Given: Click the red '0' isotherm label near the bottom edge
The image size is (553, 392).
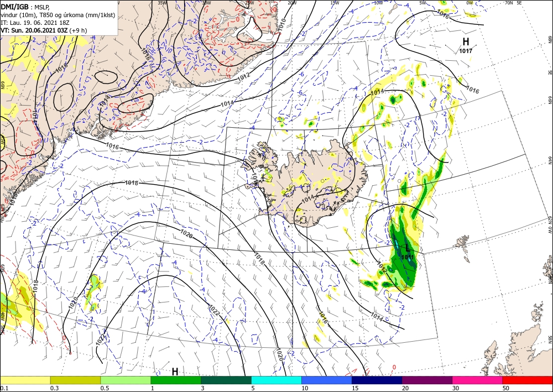Looking at the screenshot, I should [394, 367].
